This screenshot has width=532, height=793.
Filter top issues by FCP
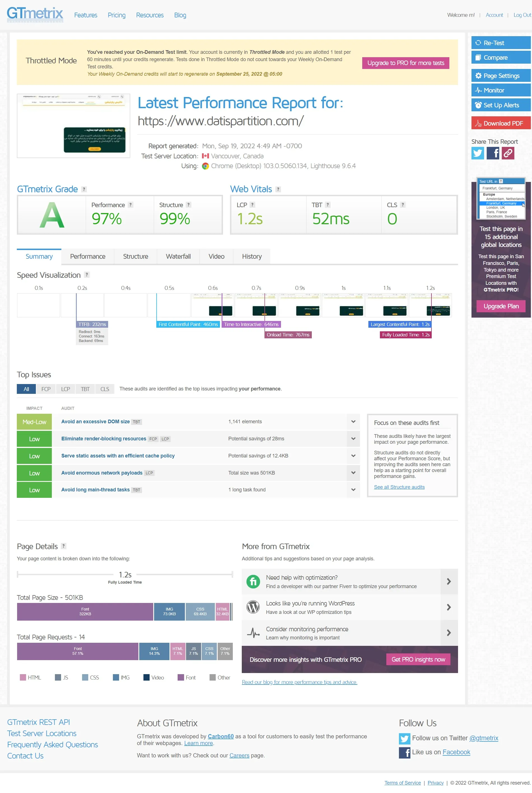(x=46, y=389)
